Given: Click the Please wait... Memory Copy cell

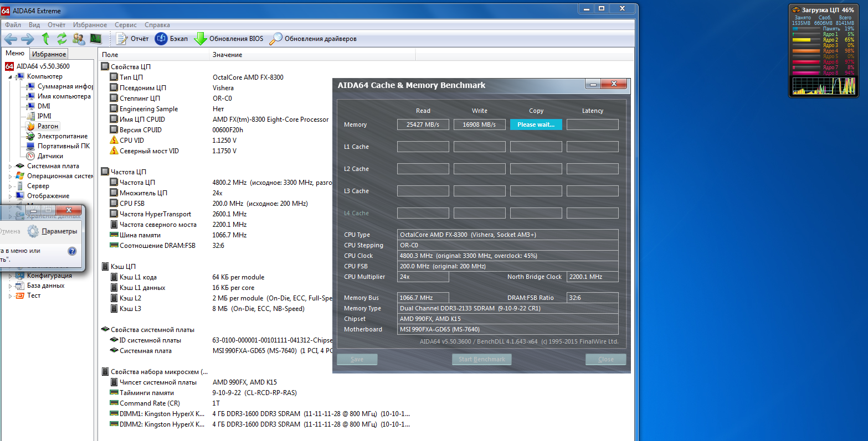Looking at the screenshot, I should pos(536,124).
